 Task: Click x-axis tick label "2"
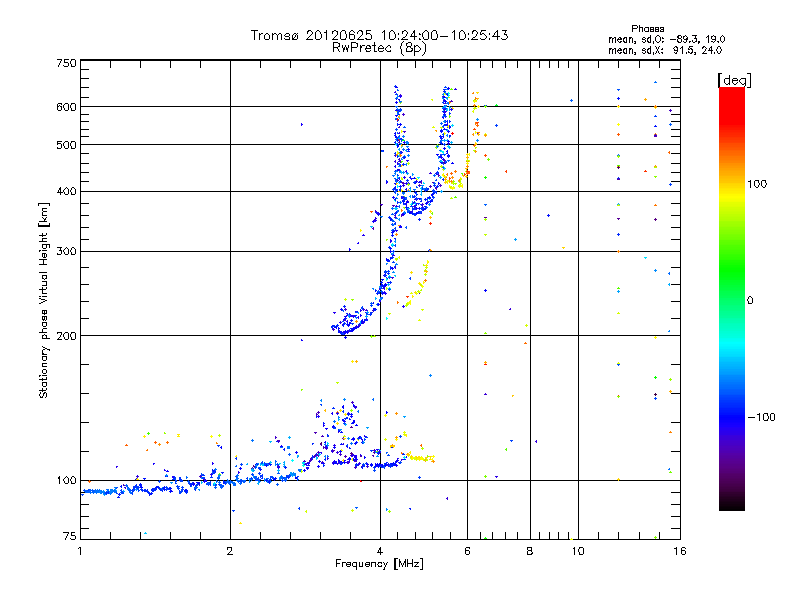click(230, 551)
